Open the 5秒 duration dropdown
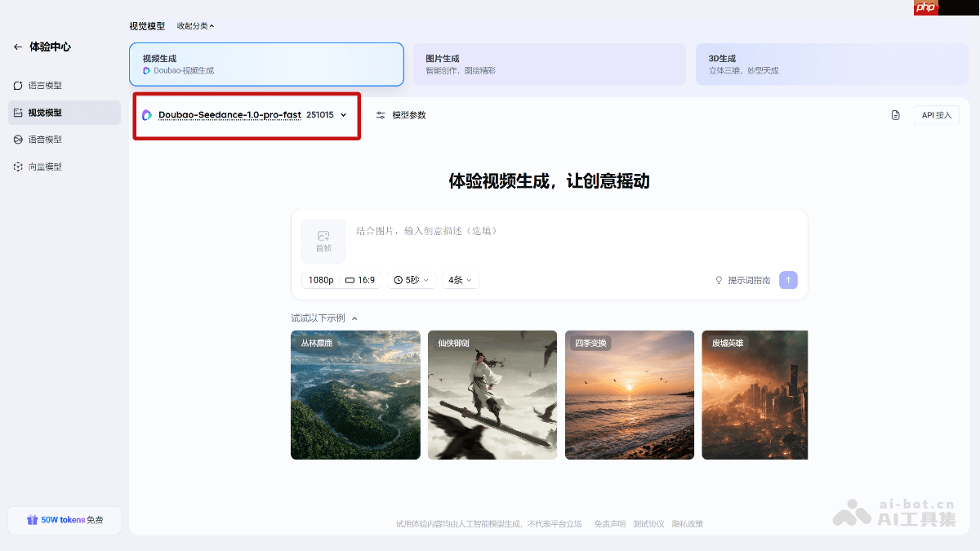 point(411,279)
